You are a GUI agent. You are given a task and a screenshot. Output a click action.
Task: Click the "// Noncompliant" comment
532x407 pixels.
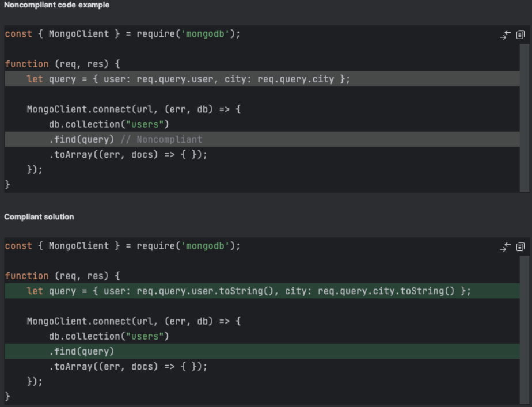pos(169,139)
